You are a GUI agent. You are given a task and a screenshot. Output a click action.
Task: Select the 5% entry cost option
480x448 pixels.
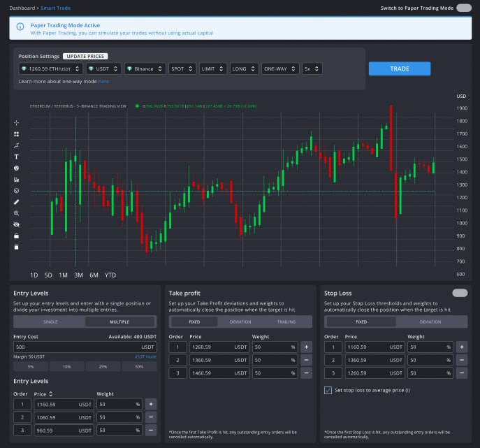31,366
